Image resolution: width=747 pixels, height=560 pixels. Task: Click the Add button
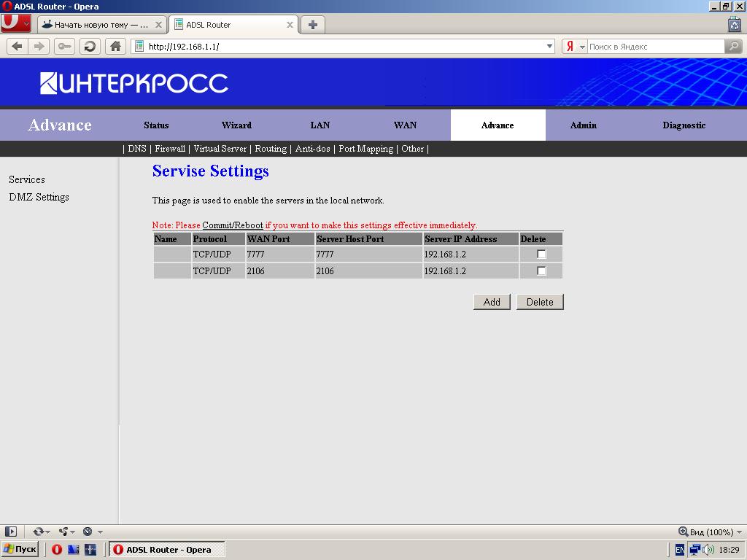[x=492, y=302]
